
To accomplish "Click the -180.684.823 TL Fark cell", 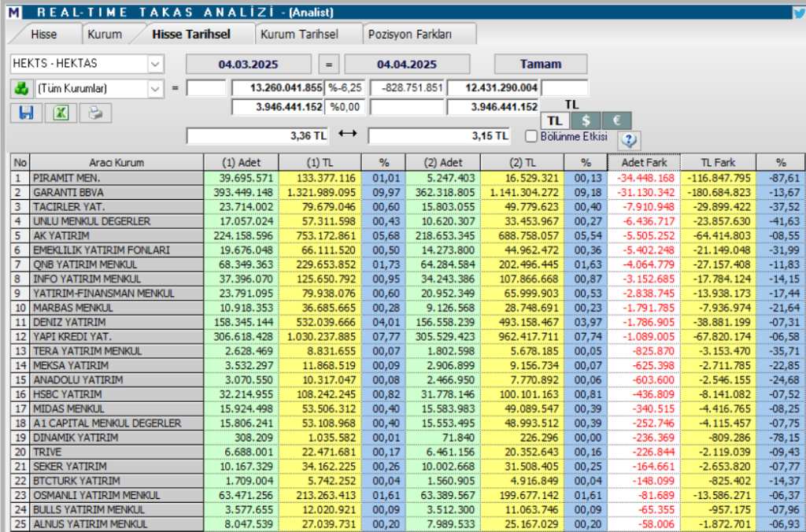I will [x=718, y=192].
